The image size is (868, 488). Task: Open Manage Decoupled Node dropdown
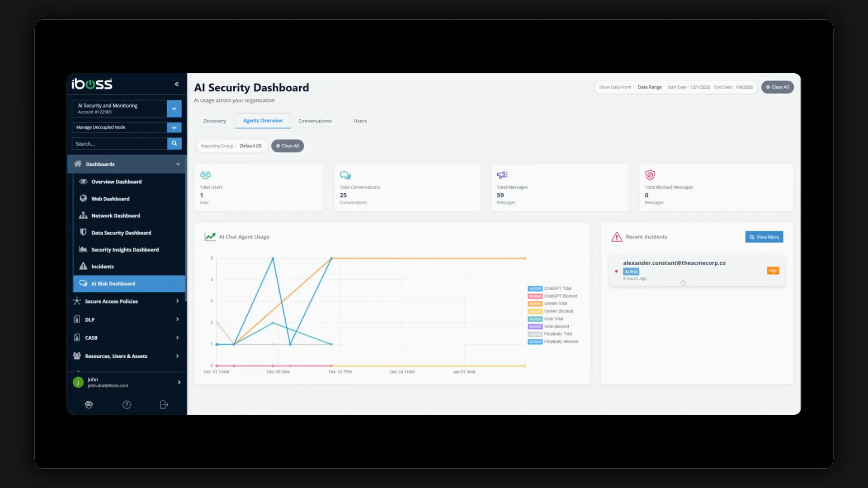click(174, 127)
